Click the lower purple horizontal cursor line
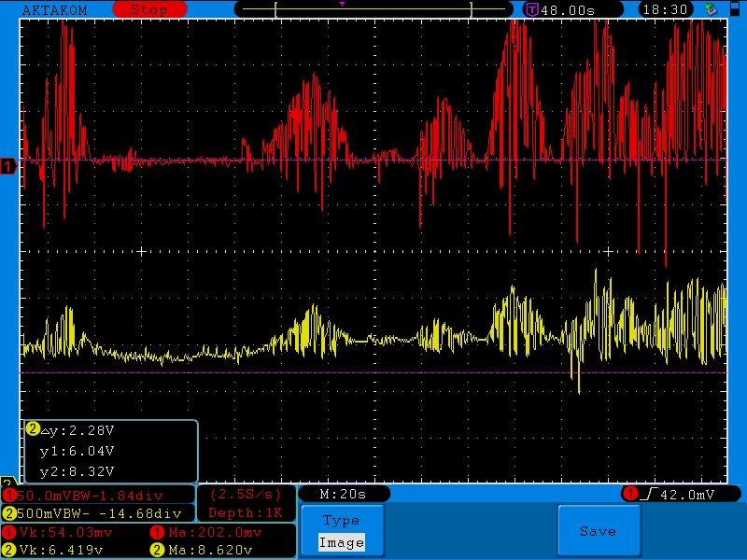Screen dimensions: 747x560 tap(373, 372)
